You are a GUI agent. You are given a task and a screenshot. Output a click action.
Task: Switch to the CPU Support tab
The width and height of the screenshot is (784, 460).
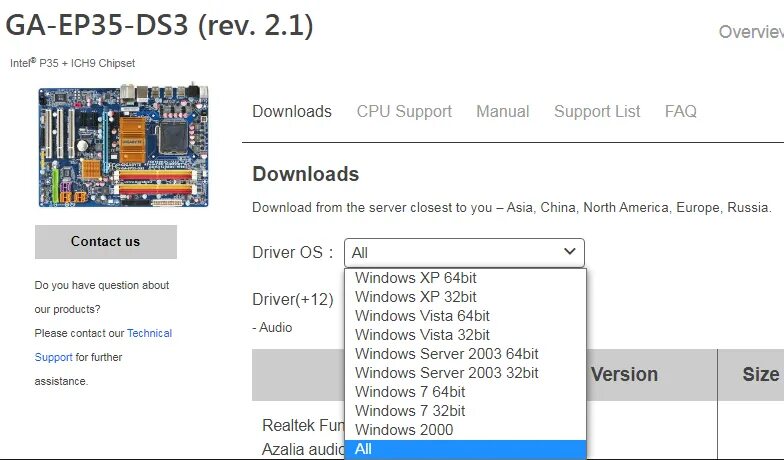coord(404,111)
